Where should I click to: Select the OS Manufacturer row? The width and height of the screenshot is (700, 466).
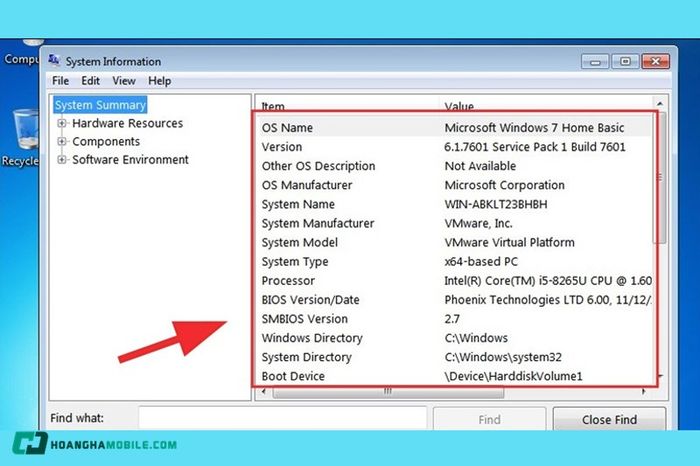[x=455, y=185]
